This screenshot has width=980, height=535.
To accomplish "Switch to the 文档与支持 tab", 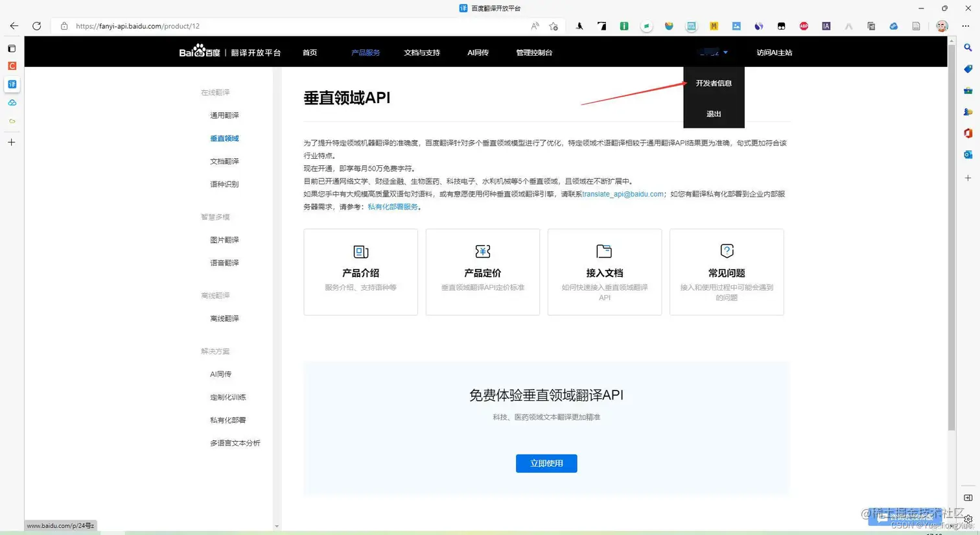I will click(421, 53).
